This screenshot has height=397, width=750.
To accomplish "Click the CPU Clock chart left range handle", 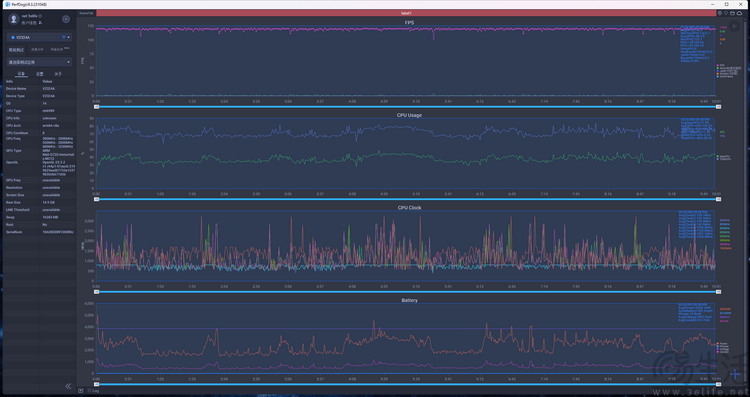I will click(x=97, y=292).
